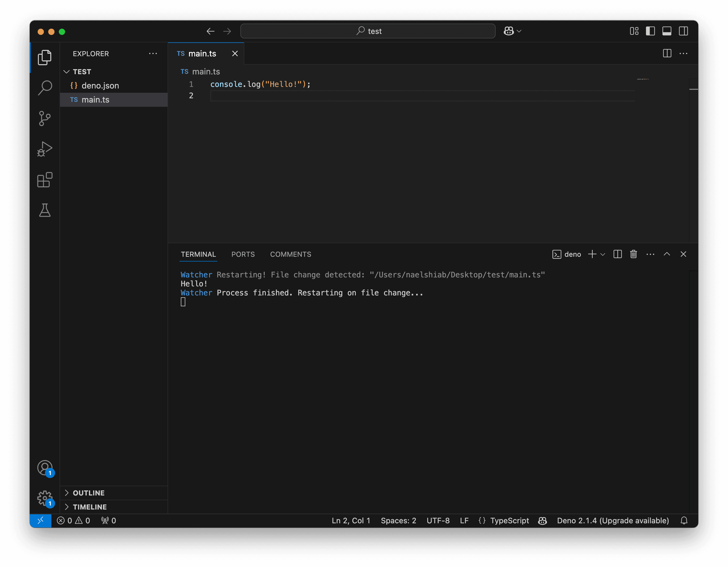
Task: Create a new terminal with plus
Action: click(592, 254)
